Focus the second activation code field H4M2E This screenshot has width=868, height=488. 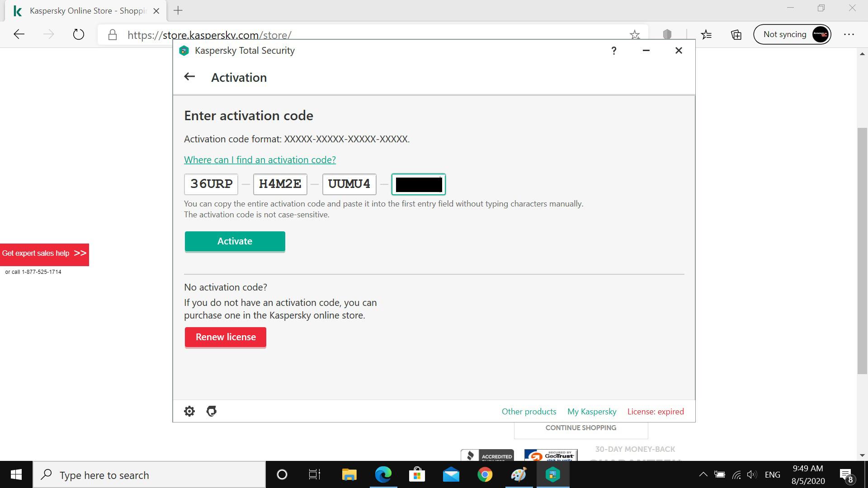(x=280, y=184)
